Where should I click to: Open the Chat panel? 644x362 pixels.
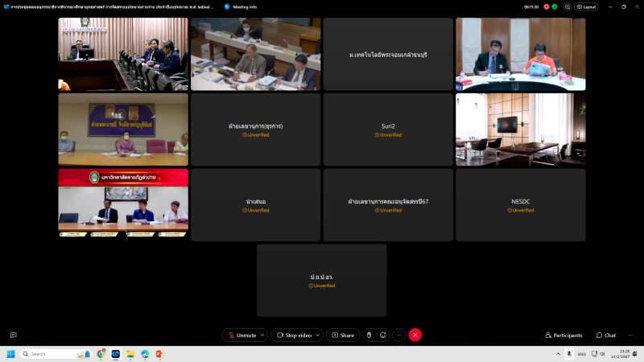(606, 335)
